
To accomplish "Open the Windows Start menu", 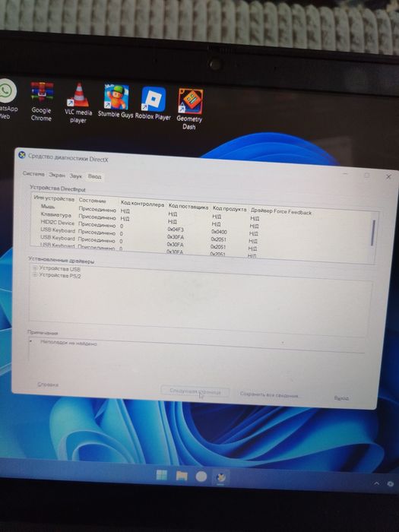I will (x=161, y=475).
